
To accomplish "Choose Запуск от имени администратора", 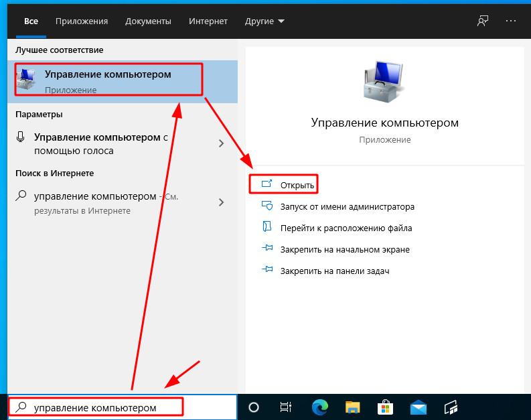I will [x=347, y=207].
